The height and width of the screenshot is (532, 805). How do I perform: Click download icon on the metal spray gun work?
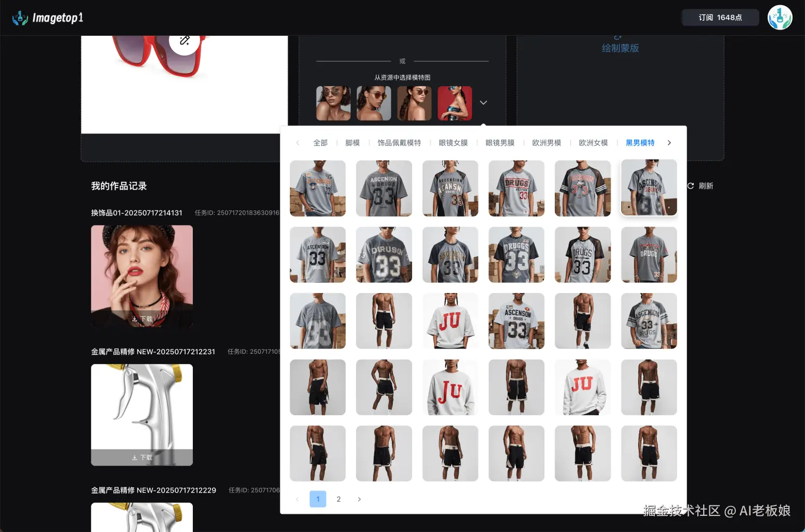coord(135,458)
